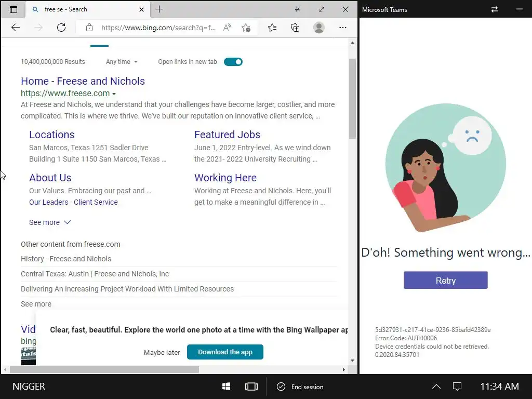Refresh the Bing search page
This screenshot has width=532, height=399.
(x=61, y=28)
